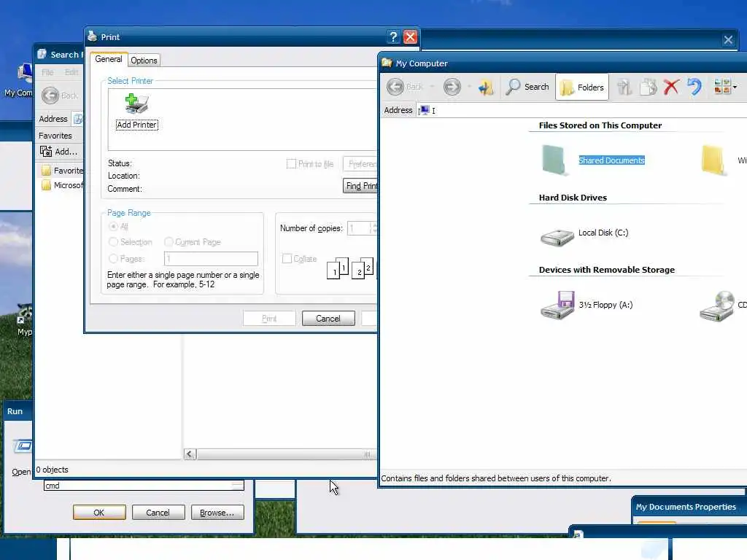Close the window behind My Computer
This screenshot has height=560, width=747.
pos(728,40)
